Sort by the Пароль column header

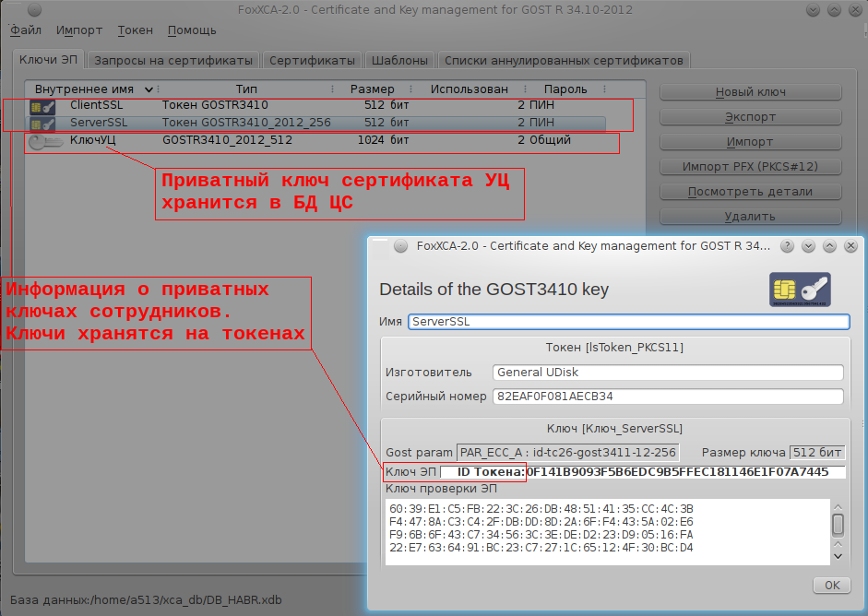[x=565, y=89]
